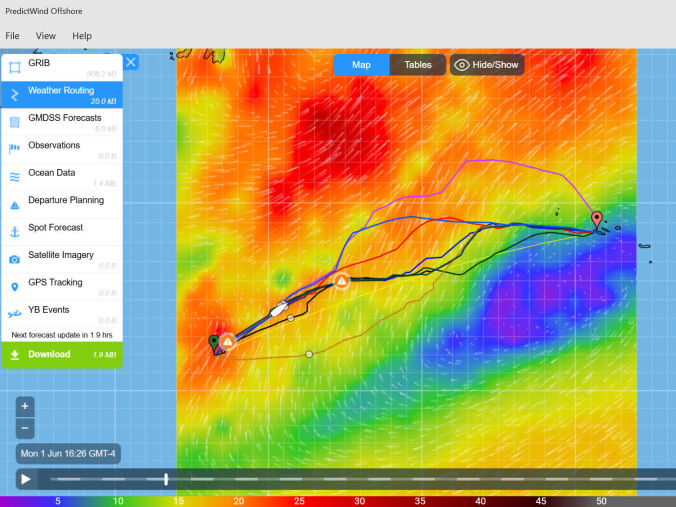676x507 pixels.
Task: Click the download arrow icon
Action: click(x=15, y=354)
